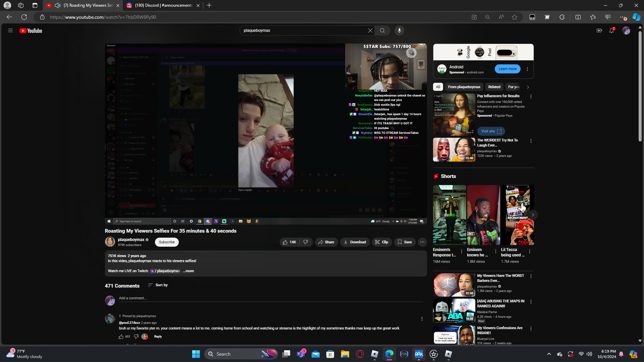Open browser Extensions puzzle icon
Viewport: 644px width, 362px height.
pos(562,17)
